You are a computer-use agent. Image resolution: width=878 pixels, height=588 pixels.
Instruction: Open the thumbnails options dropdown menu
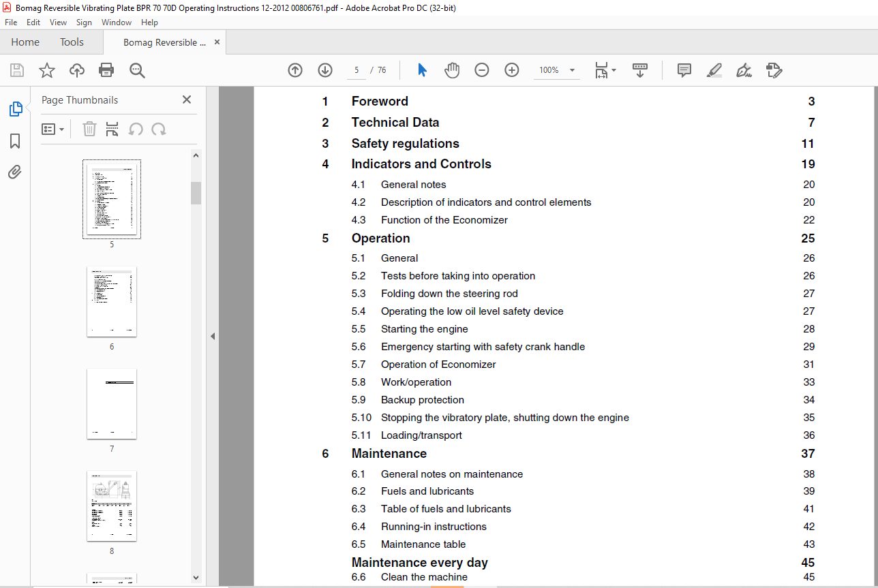(x=52, y=129)
